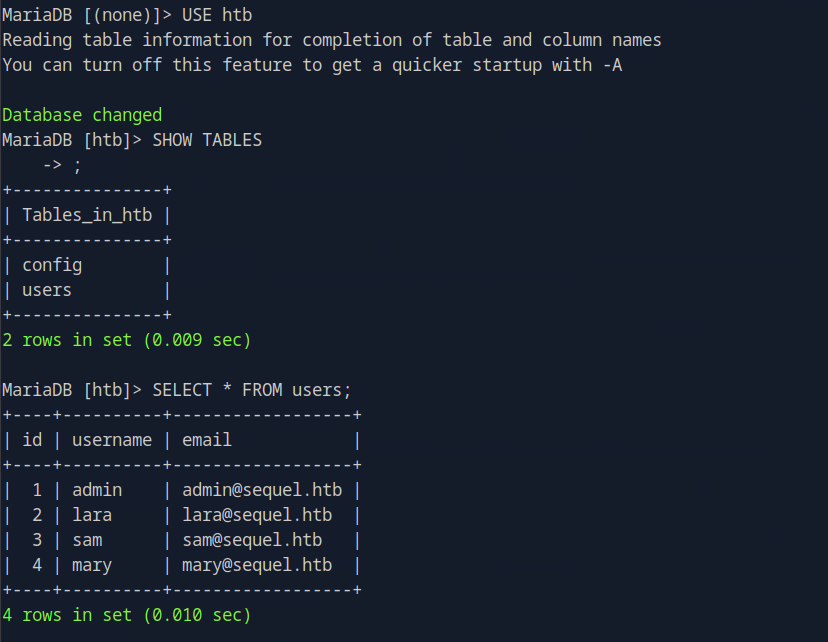Click the 'Database changed' message

(x=82, y=115)
